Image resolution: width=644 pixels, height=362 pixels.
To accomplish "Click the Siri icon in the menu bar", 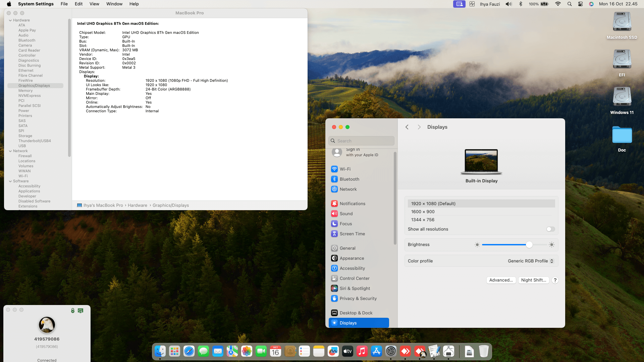I will tap(591, 4).
